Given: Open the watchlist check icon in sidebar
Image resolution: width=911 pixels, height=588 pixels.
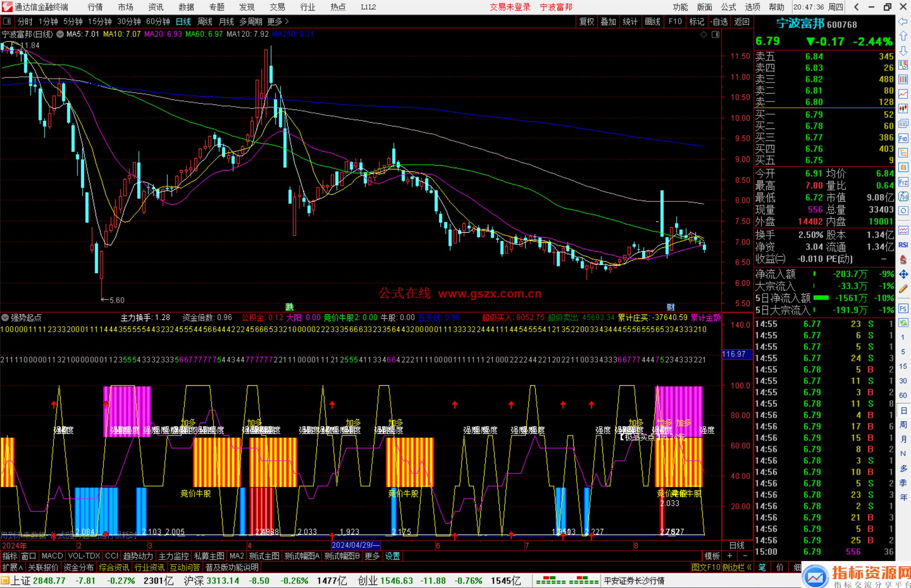Looking at the screenshot, I should tap(903, 65).
